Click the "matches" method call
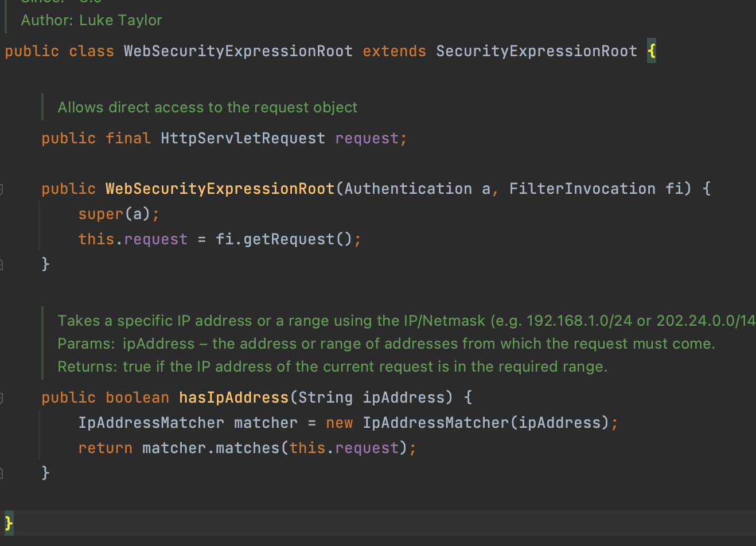The image size is (756, 546). [248, 448]
